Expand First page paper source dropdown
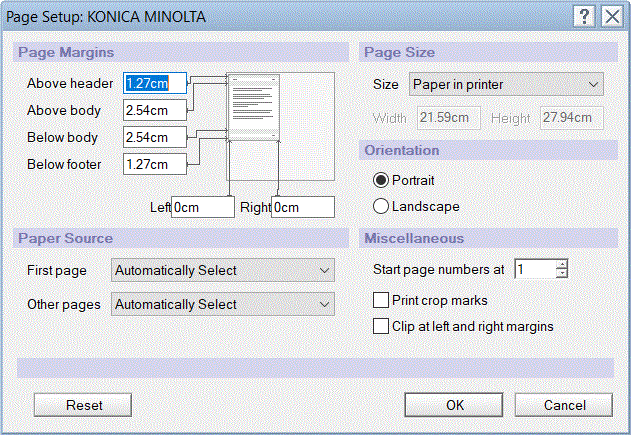 click(222, 270)
